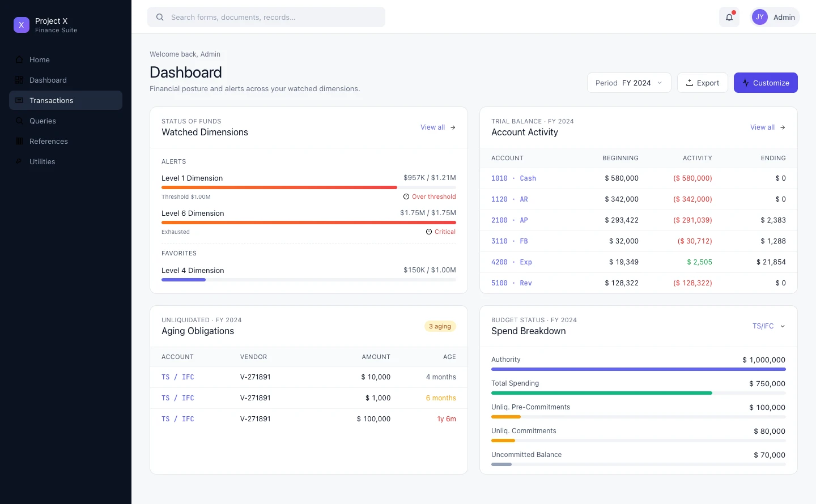This screenshot has height=504, width=816.
Task: Click the 6 months age value
Action: pos(441,398)
